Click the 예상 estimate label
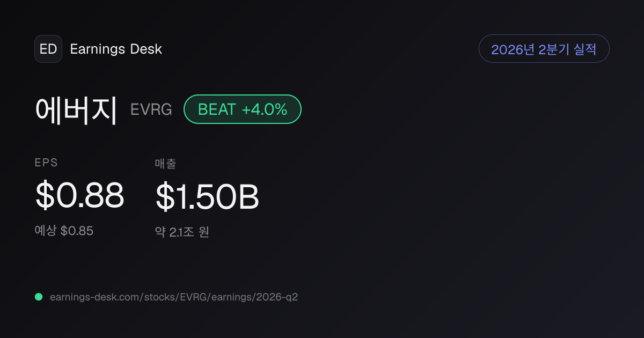This screenshot has height=338, width=644. point(46,231)
